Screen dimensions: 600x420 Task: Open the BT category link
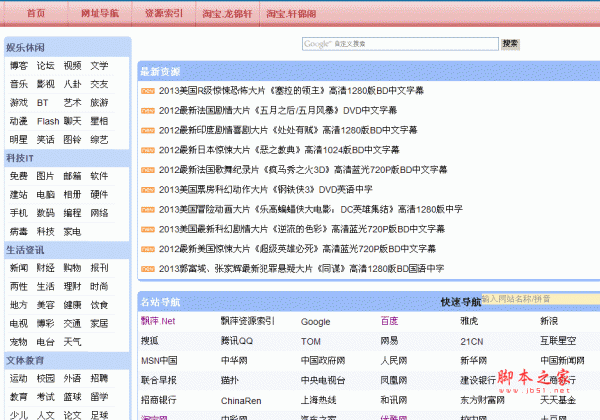42,103
